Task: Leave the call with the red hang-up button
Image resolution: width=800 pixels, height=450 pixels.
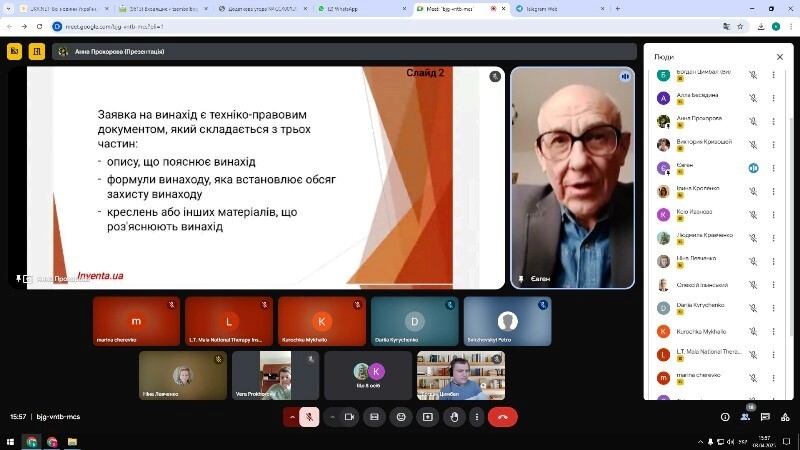Action: (503, 417)
